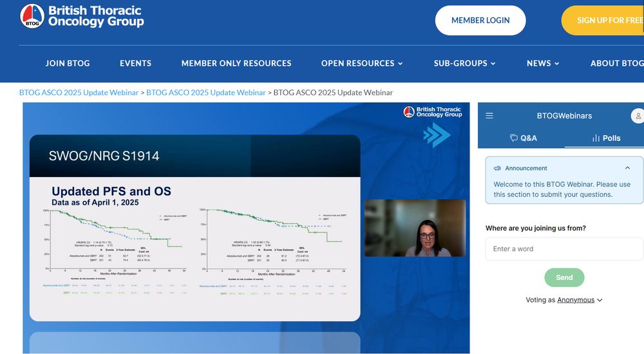Click the speaker webcam video thumbnail
The image size is (644, 354).
415,228
